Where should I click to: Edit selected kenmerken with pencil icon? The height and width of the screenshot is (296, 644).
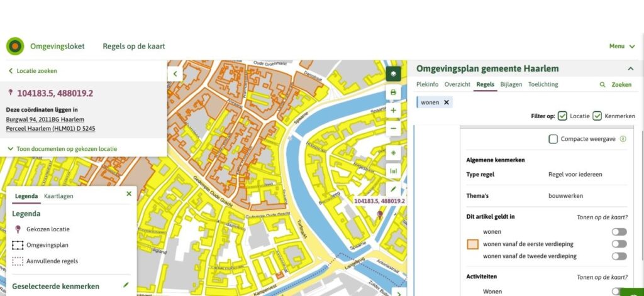[x=126, y=285]
